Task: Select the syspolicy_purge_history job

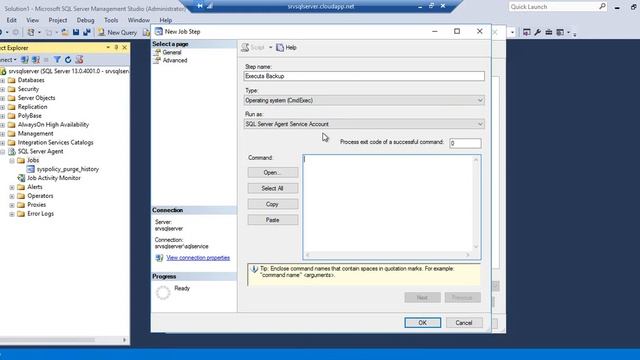Action: click(68, 169)
